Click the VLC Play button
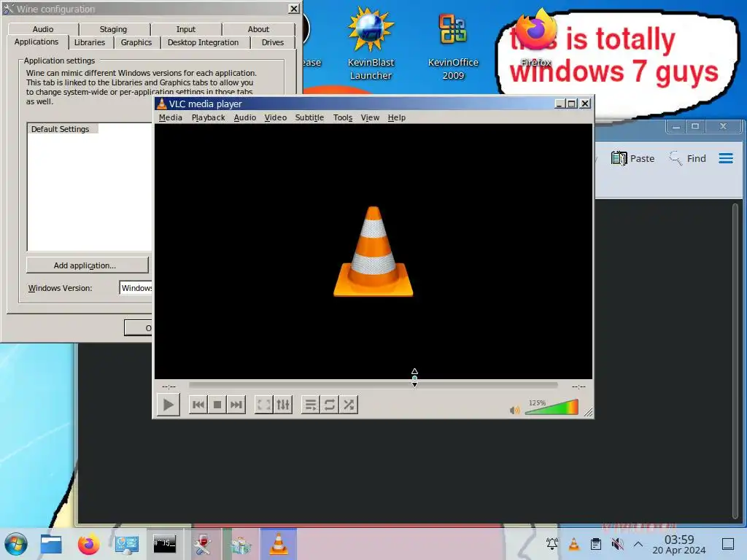Image resolution: width=747 pixels, height=560 pixels. (169, 405)
